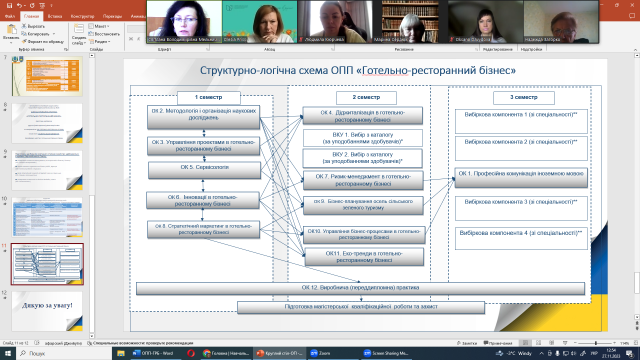Select OK 2 Методологія наукових досліджень box

203,117
